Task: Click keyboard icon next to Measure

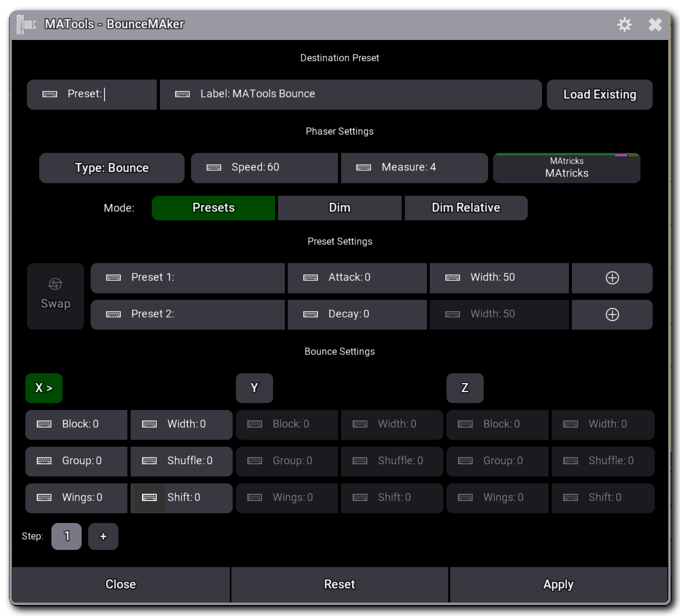Action: (x=364, y=168)
